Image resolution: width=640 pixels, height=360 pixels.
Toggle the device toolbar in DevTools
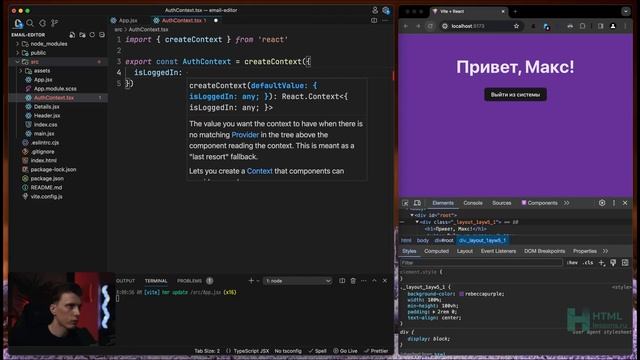[417, 203]
